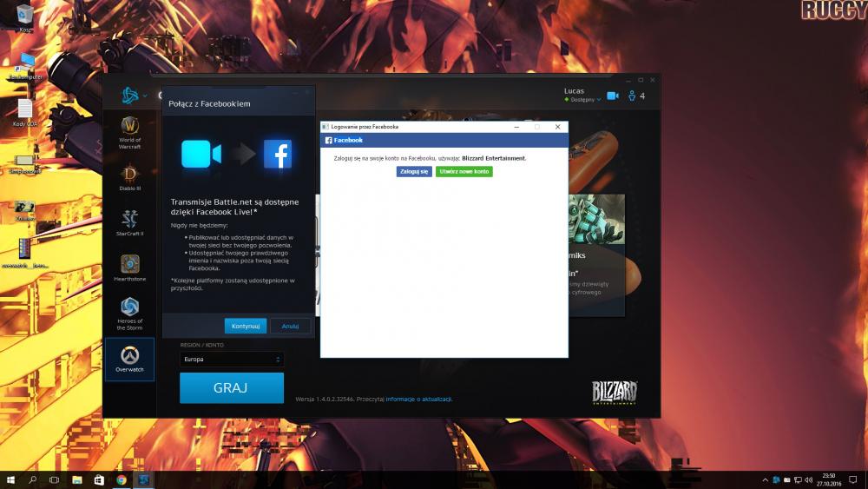868x489 pixels.
Task: Click the network tray icon
Action: click(x=798, y=479)
